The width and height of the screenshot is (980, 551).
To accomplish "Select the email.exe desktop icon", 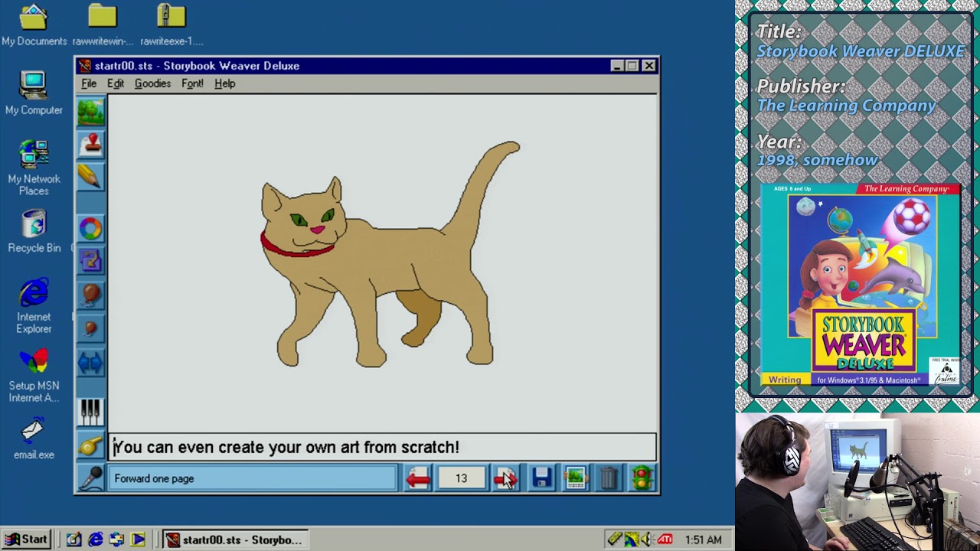I will tap(34, 438).
